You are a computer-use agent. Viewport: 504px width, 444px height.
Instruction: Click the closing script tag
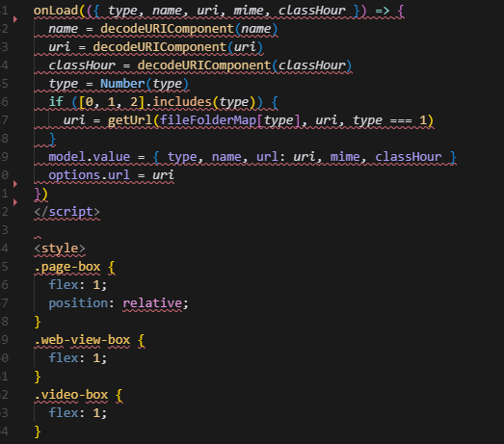(x=66, y=212)
